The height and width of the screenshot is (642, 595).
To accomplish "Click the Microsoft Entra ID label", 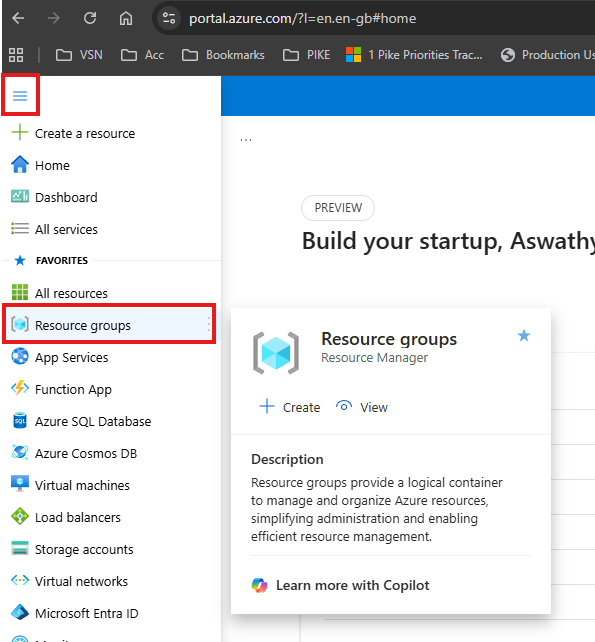I will 86,613.
